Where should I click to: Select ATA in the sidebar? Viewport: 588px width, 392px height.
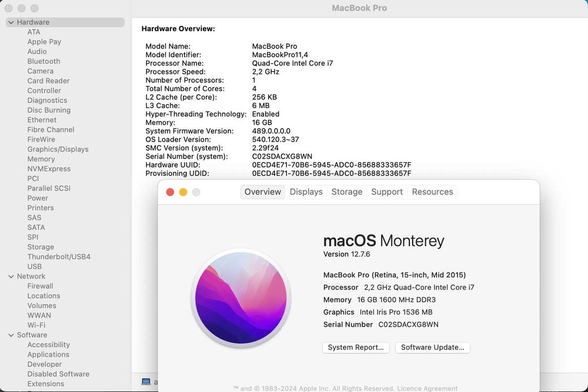pyautogui.click(x=34, y=32)
